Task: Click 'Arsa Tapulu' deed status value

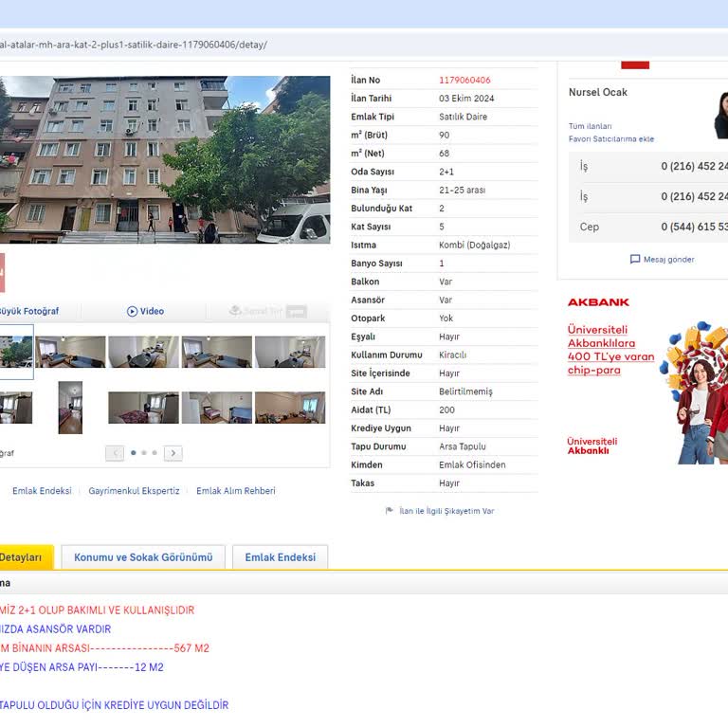Action: point(463,446)
